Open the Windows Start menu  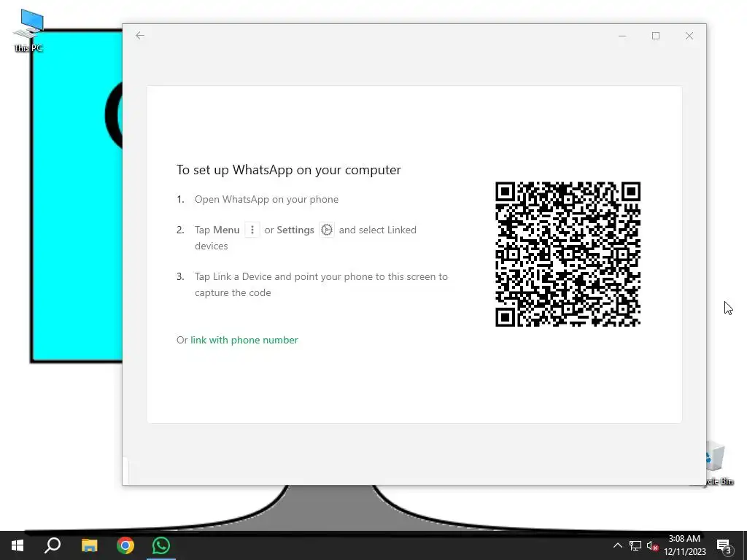click(x=18, y=545)
